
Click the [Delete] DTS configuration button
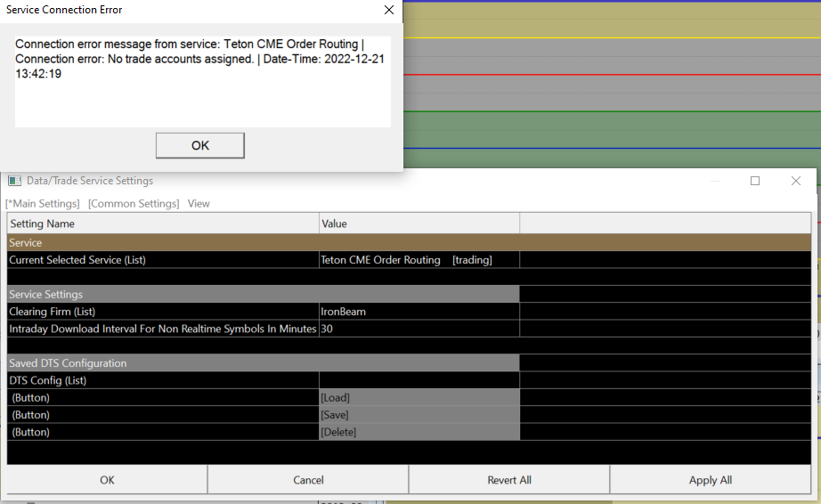(419, 432)
